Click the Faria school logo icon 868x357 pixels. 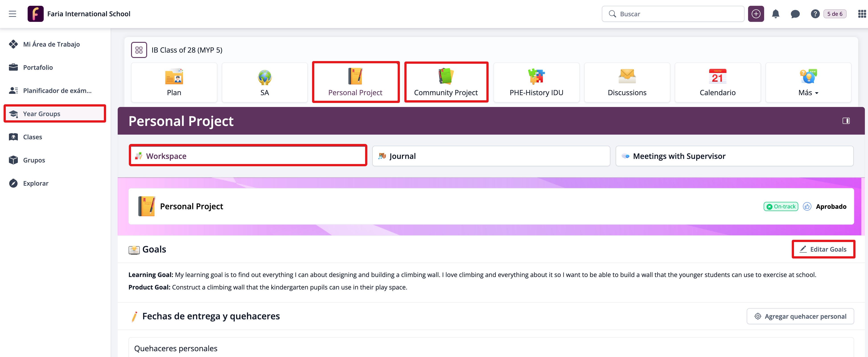click(35, 14)
